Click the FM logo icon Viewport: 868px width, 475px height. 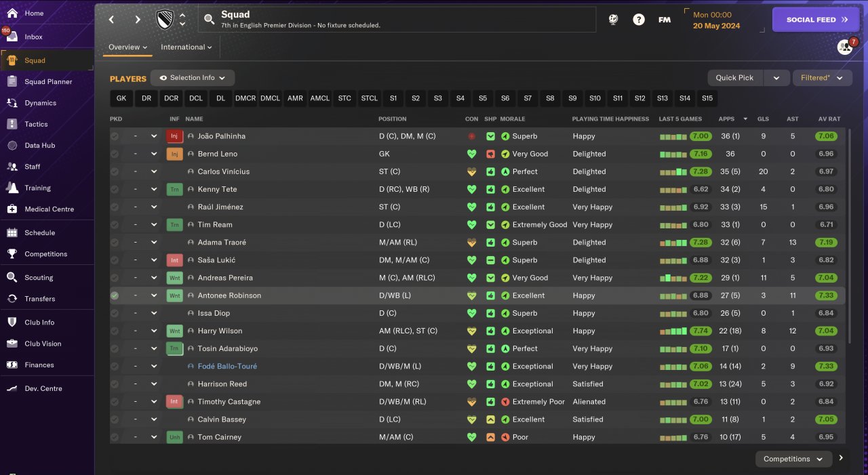pyautogui.click(x=664, y=20)
